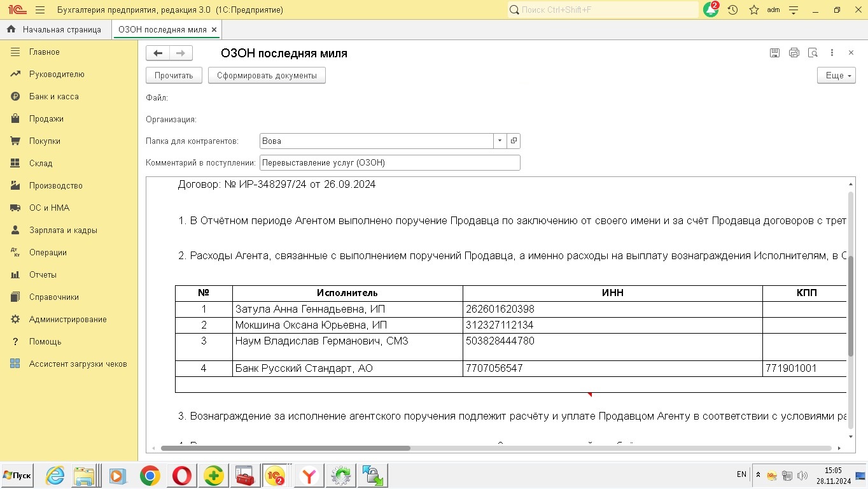Image resolution: width=868 pixels, height=489 pixels.
Task: Open the Помощь section
Action: point(69,342)
